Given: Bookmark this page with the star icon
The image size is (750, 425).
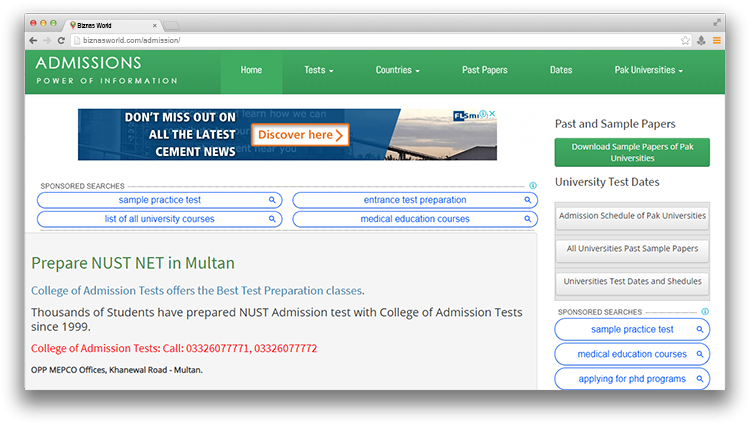Looking at the screenshot, I should pos(685,40).
